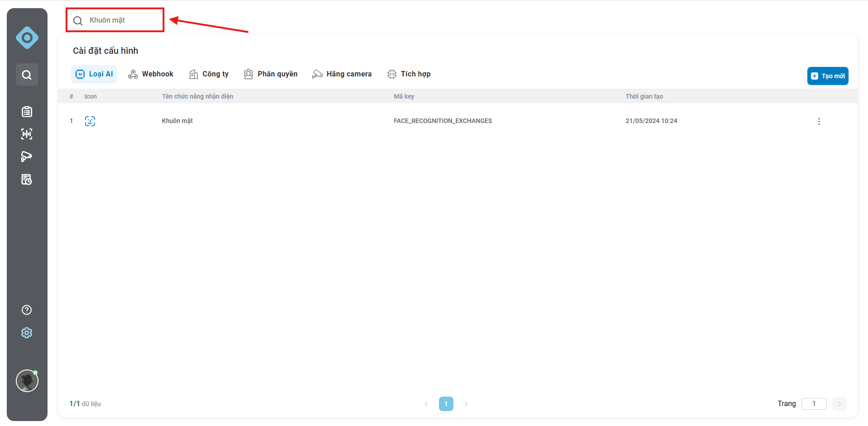This screenshot has height=426, width=868.
Task: Click the 1/1 dữ liệu count label
Action: pos(85,403)
